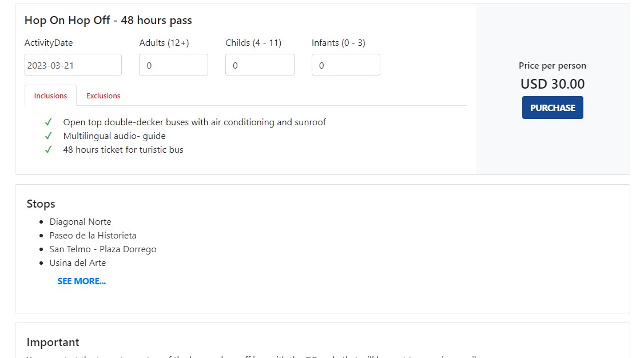
Task: Focus the Adults (12+) quantity field
Action: 173,65
